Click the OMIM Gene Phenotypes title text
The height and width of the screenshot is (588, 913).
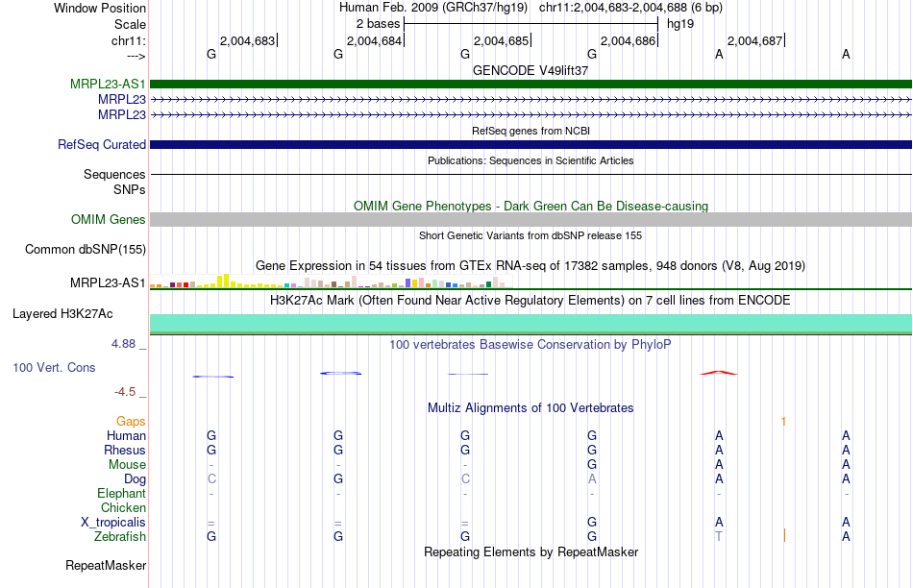point(531,207)
